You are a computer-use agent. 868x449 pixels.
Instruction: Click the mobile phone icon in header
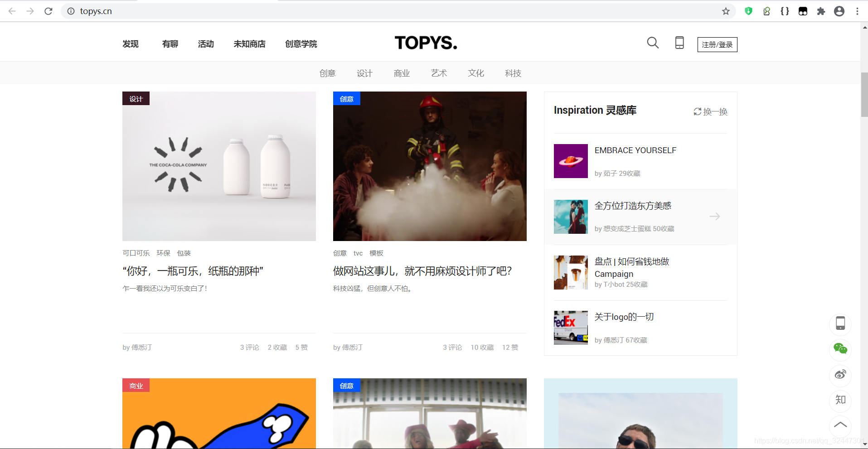(x=679, y=43)
